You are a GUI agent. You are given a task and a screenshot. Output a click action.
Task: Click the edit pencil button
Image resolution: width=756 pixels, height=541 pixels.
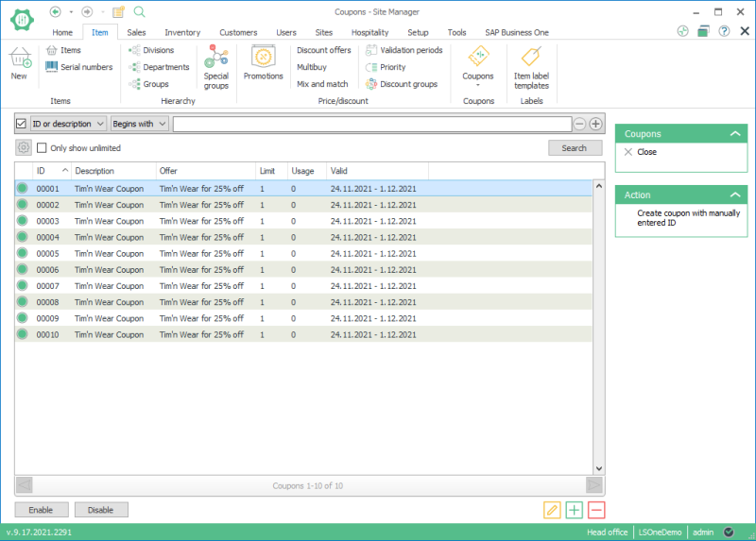coord(552,510)
